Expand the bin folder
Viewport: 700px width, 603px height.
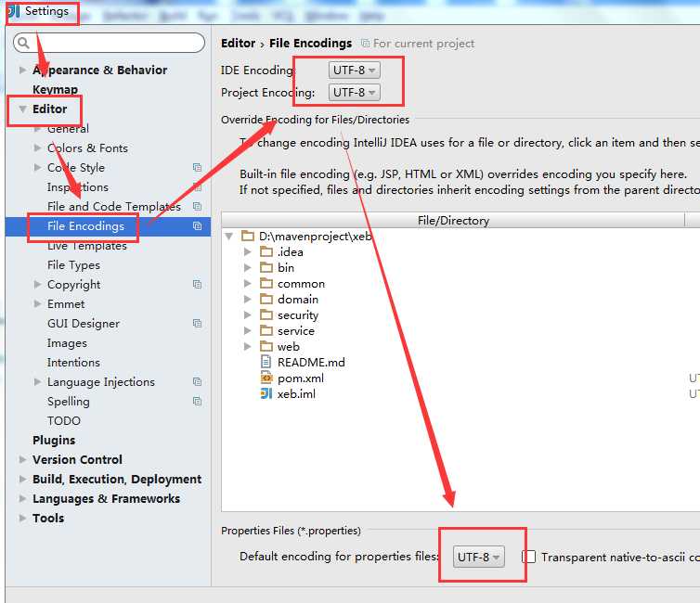pyautogui.click(x=247, y=267)
